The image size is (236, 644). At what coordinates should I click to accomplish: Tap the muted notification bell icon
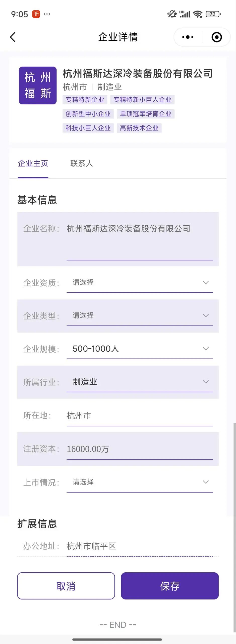coord(172,14)
